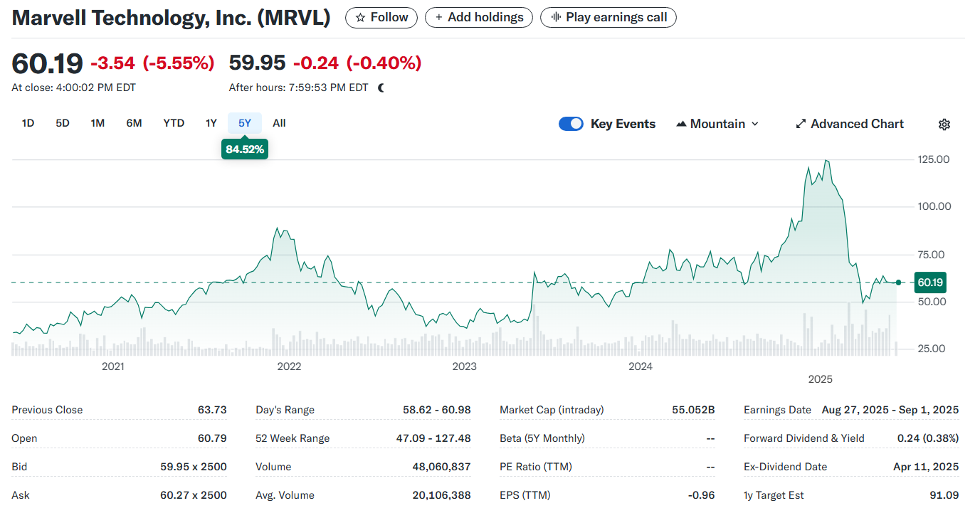Click the green endpoint dot on chart line
The width and height of the screenshot is (980, 513).
tap(898, 282)
